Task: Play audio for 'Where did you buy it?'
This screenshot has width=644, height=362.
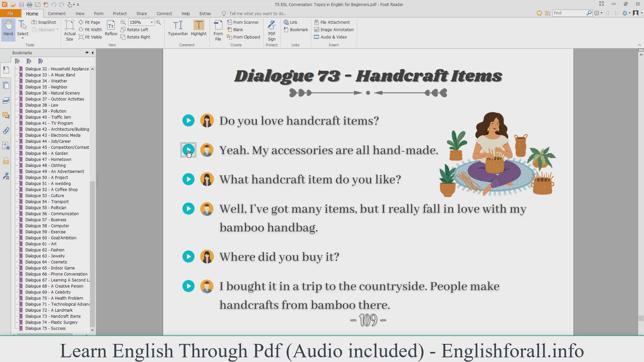Action: point(189,257)
